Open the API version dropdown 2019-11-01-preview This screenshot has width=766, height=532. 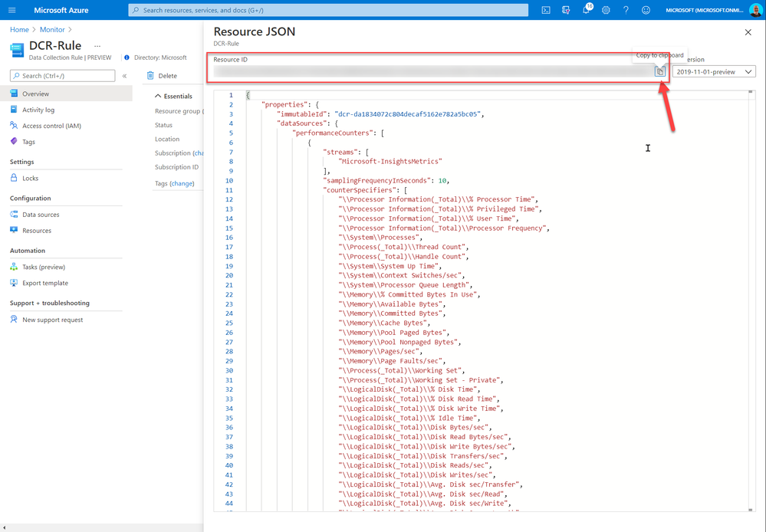(x=714, y=72)
